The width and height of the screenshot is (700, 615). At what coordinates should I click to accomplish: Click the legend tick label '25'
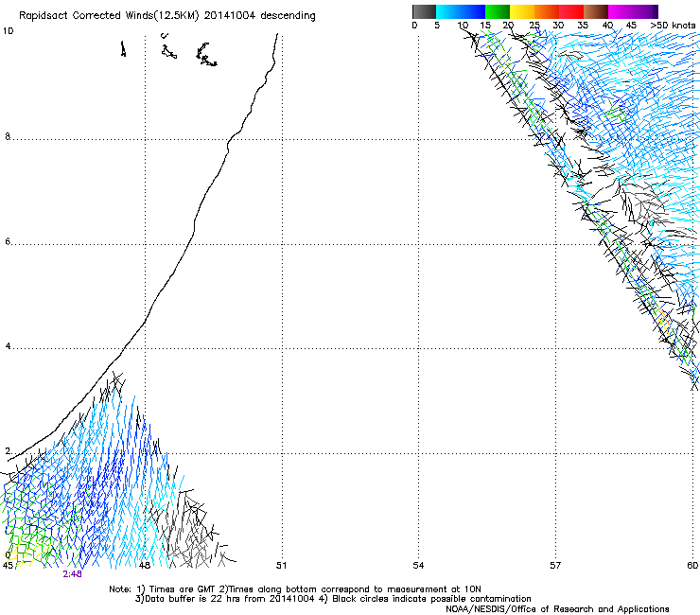tap(534, 25)
